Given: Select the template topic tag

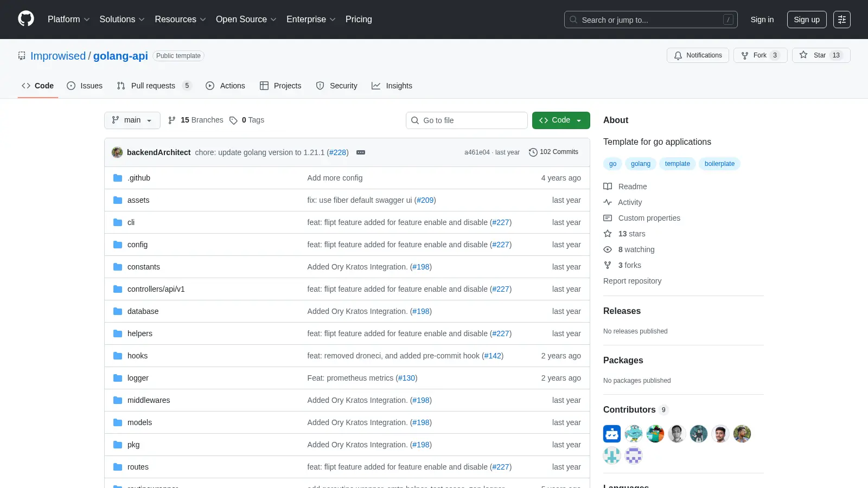Looking at the screenshot, I should 678,164.
